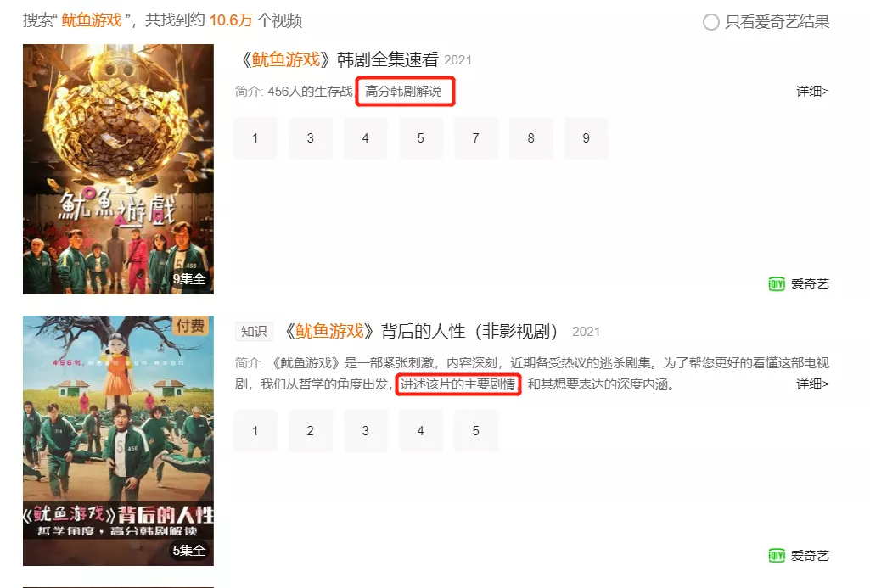Play episode 3 of 韩剧全集速看
The height and width of the screenshot is (588, 870).
point(310,138)
